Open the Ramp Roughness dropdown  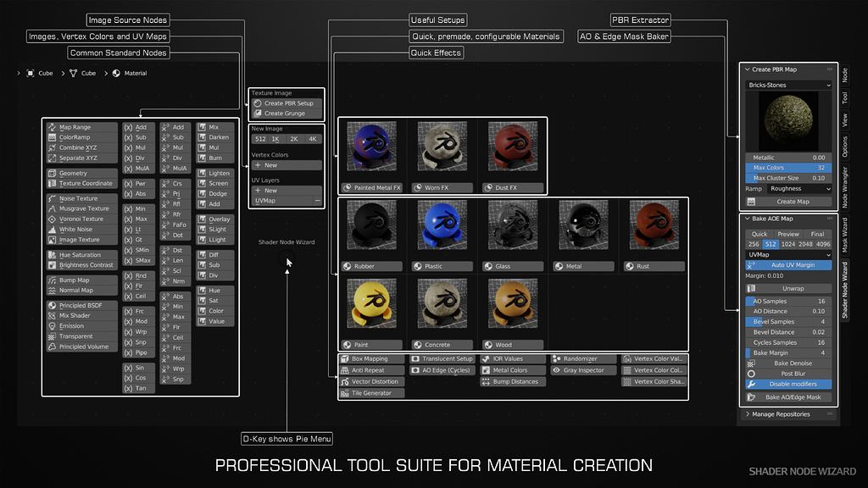pos(799,189)
